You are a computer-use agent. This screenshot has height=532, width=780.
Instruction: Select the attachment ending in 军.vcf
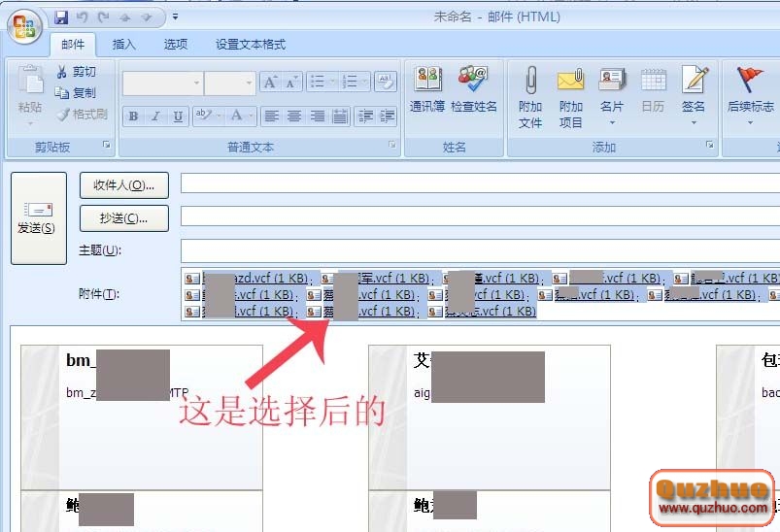click(x=376, y=279)
